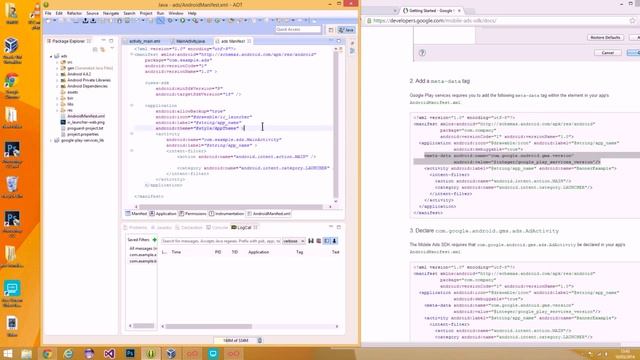Select All messages saved filter

(x=143, y=248)
